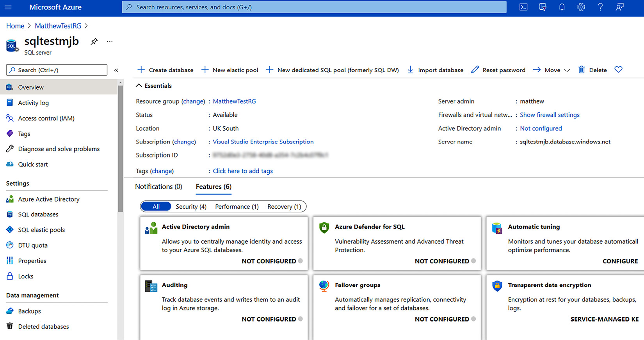Image resolution: width=644 pixels, height=340 pixels.
Task: Open the notifications bell
Action: pyautogui.click(x=562, y=7)
